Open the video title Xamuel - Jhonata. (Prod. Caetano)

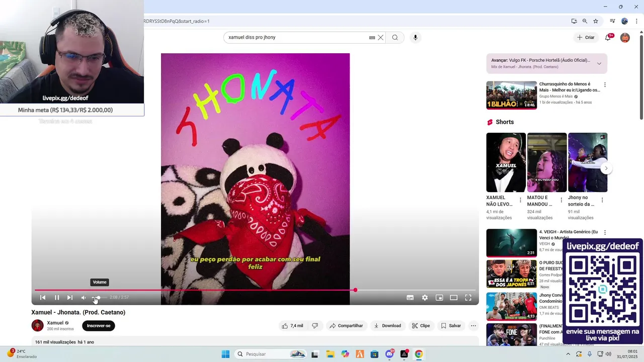(x=78, y=312)
